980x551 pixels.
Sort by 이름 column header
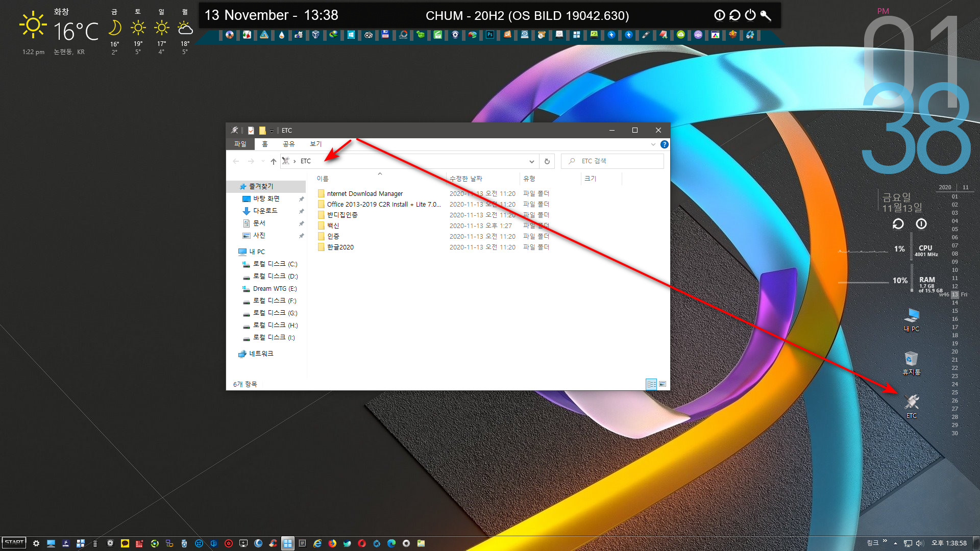pos(379,179)
